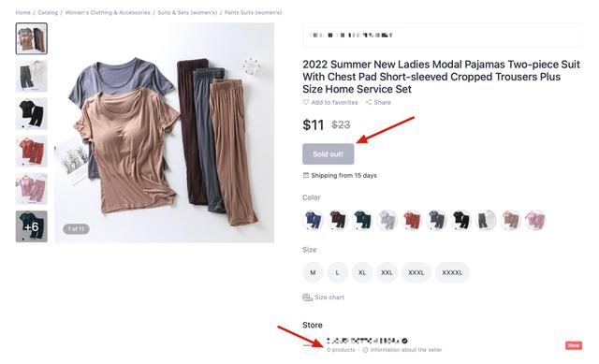Click the seller information info icon
The width and height of the screenshot is (599, 364).
pyautogui.click(x=365, y=350)
